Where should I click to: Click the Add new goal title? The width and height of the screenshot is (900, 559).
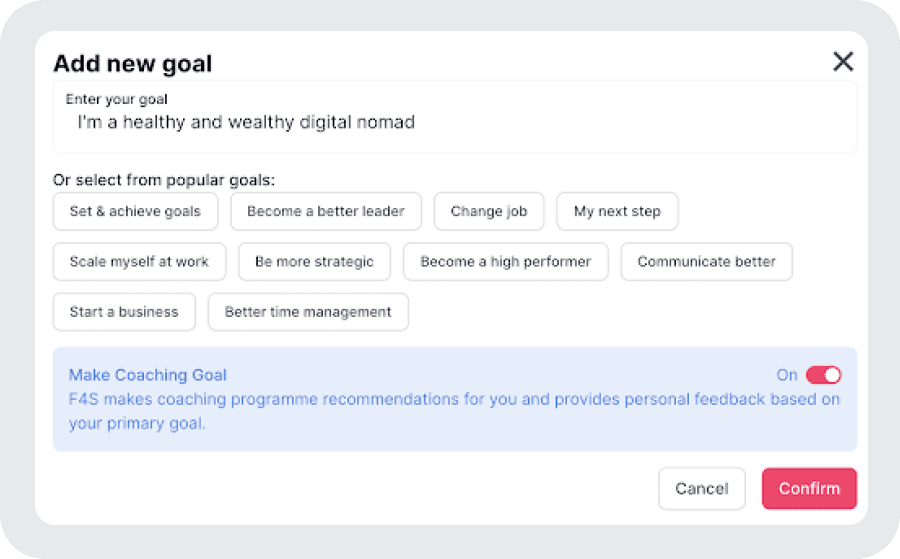132,64
